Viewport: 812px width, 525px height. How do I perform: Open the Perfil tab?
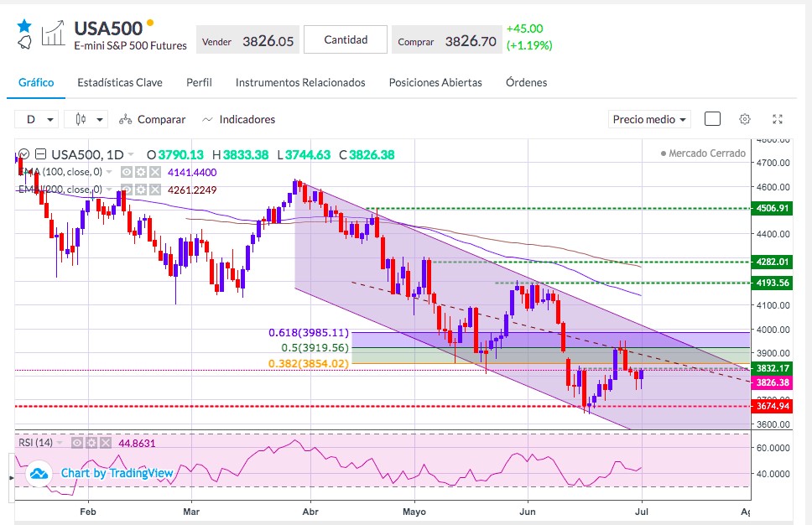pos(199,83)
